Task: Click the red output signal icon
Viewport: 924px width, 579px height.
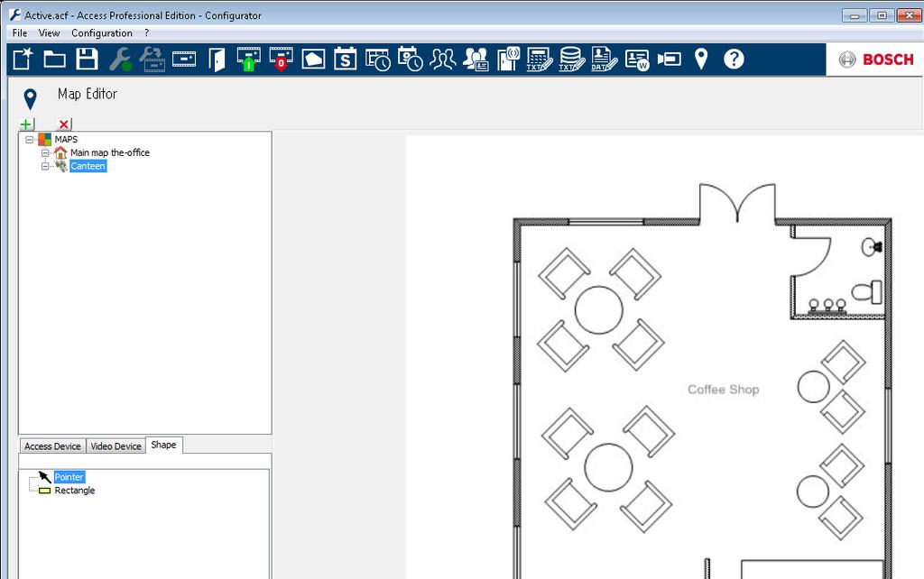Action: (282, 59)
